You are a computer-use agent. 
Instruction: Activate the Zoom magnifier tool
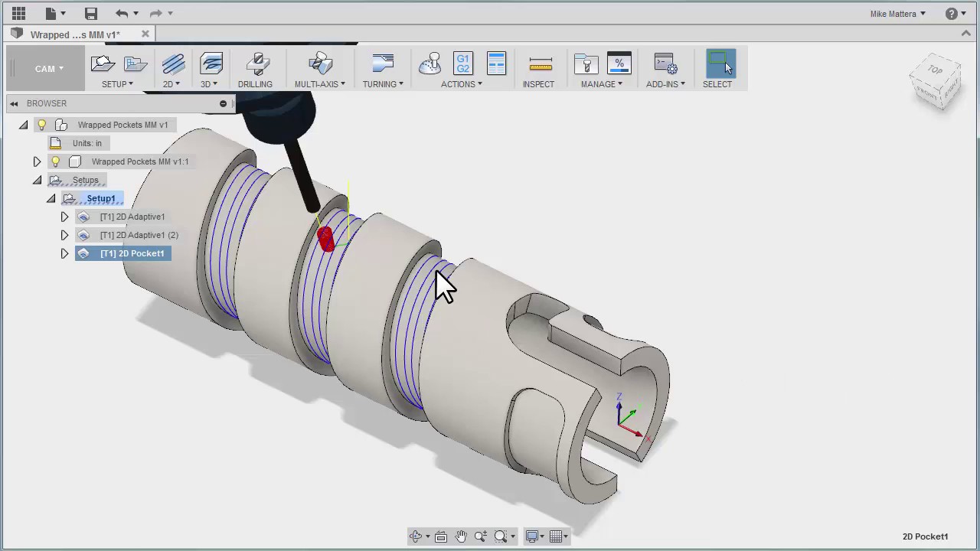tap(481, 536)
